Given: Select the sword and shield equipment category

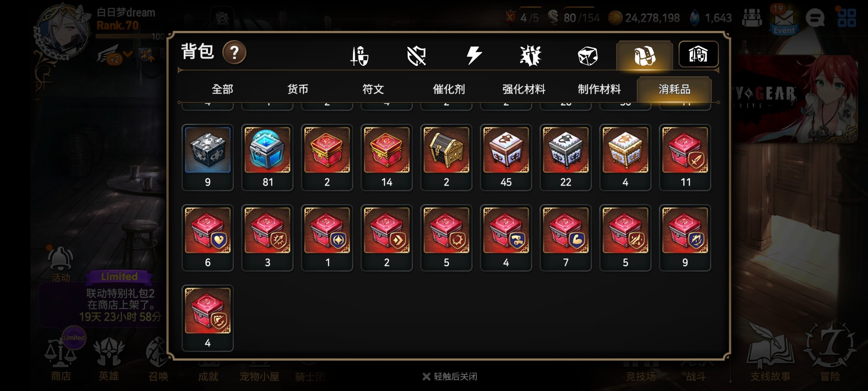Looking at the screenshot, I should click(x=359, y=56).
